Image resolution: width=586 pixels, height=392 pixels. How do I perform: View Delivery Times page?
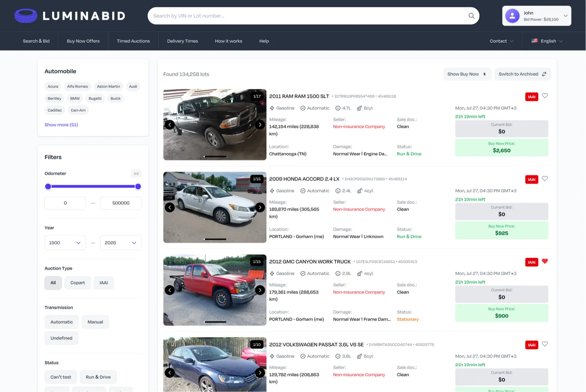pyautogui.click(x=182, y=41)
